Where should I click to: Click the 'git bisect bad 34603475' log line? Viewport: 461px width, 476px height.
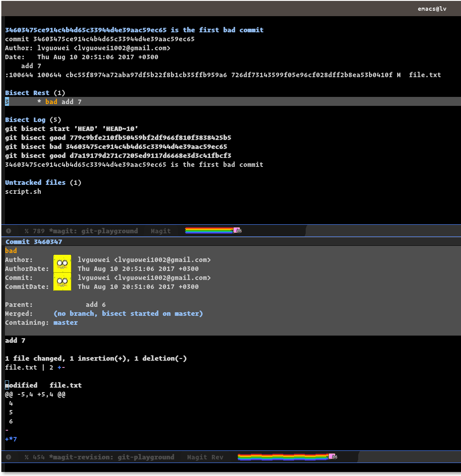click(x=116, y=147)
